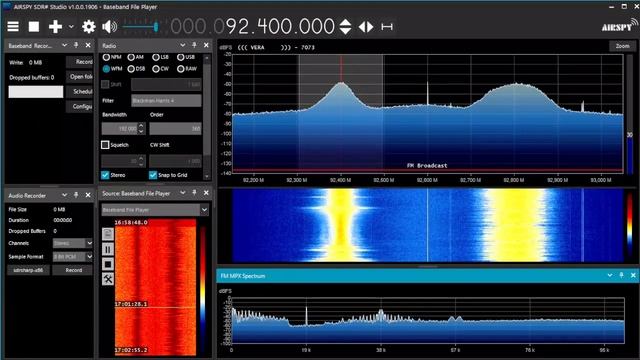Open the Source panel options chevron
640x360 pixels.
182,193
